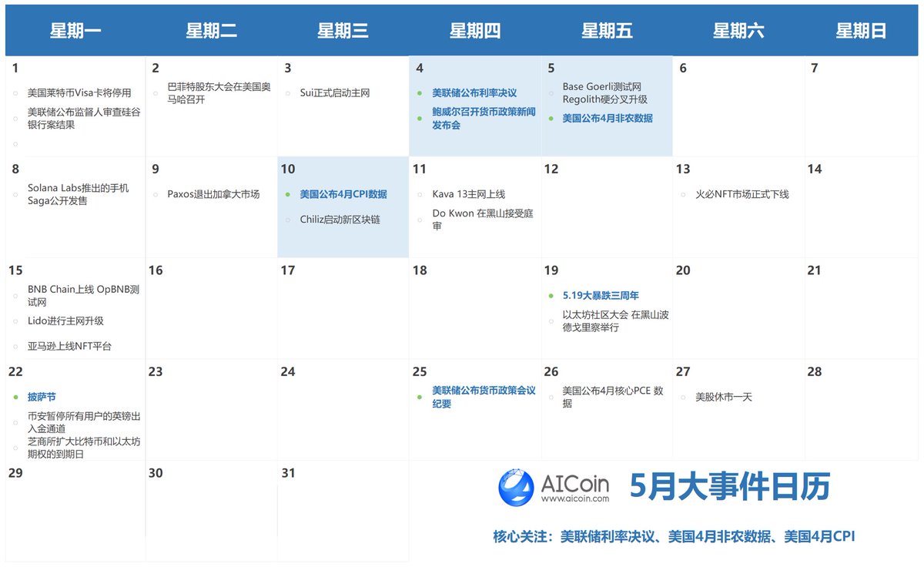This screenshot has width=924, height=584.
Task: Select the 星期三 column header
Action: tap(343, 31)
